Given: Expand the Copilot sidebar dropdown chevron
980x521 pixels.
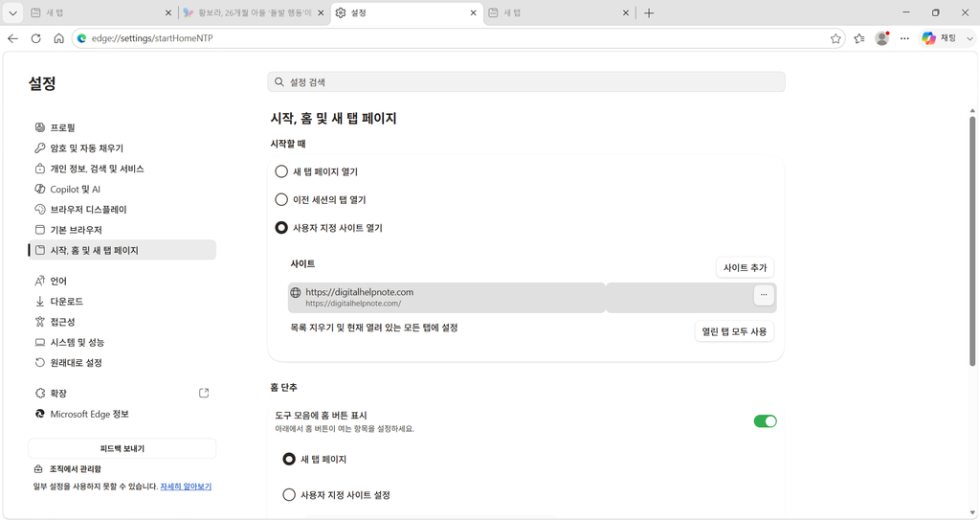Looking at the screenshot, I should [x=969, y=38].
